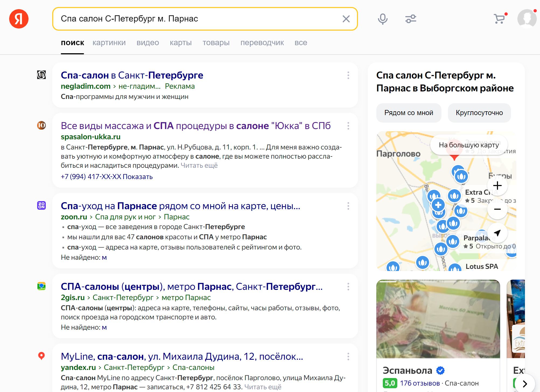The height and width of the screenshot is (392, 540).
Task: Click the map geolocation arrow button
Action: tap(497, 233)
